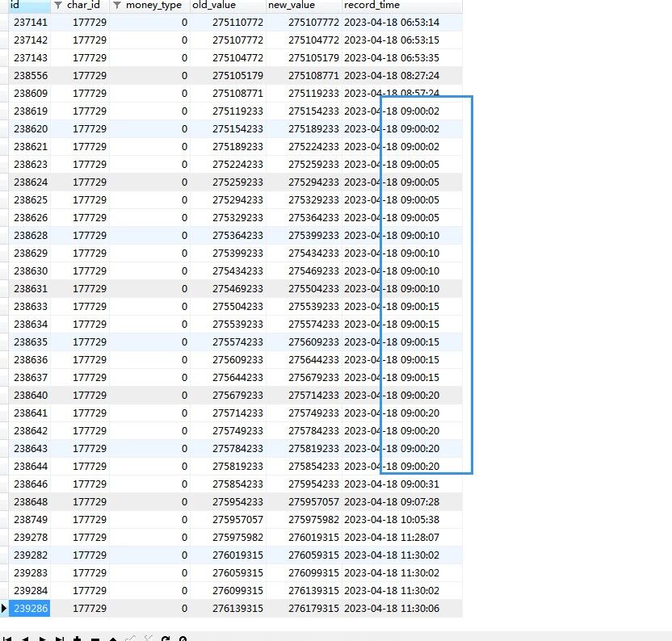Click money_type 0 in row 238609
The image size is (672, 641).
click(184, 94)
